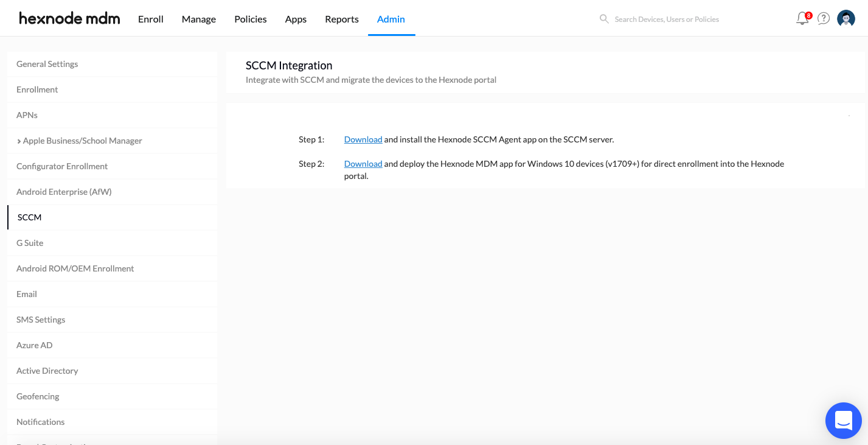The image size is (868, 445).
Task: Open Email settings in sidebar
Action: [112, 294]
